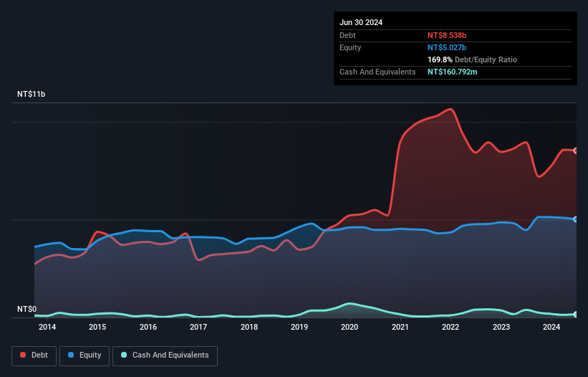This screenshot has height=377, width=588.
Task: Click the red Debt endpoint marker
Action: pyautogui.click(x=576, y=151)
